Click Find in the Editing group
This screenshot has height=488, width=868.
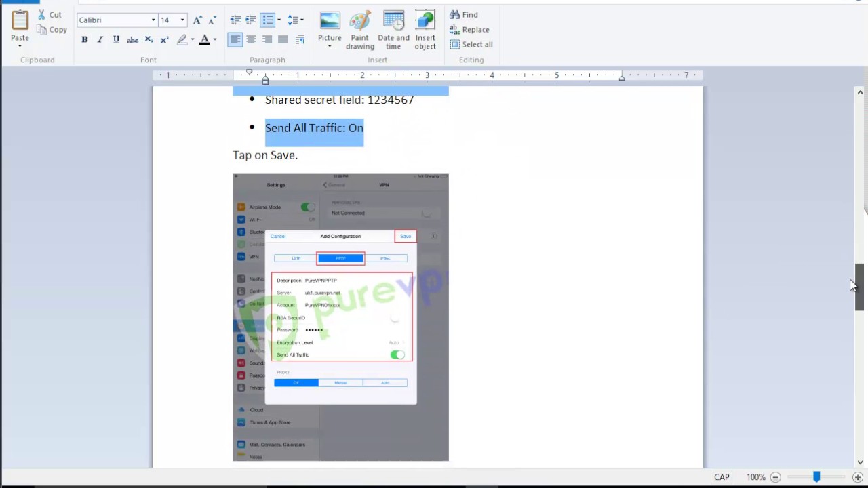coord(464,15)
